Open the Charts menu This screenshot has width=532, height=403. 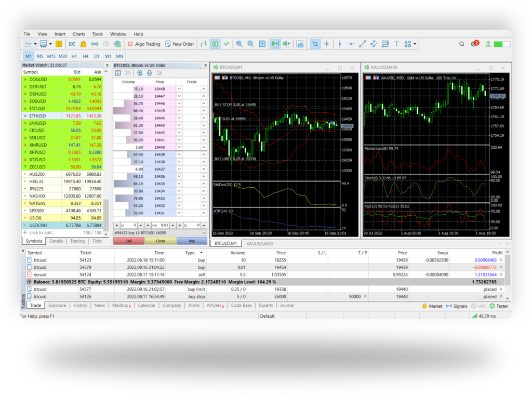(x=78, y=34)
